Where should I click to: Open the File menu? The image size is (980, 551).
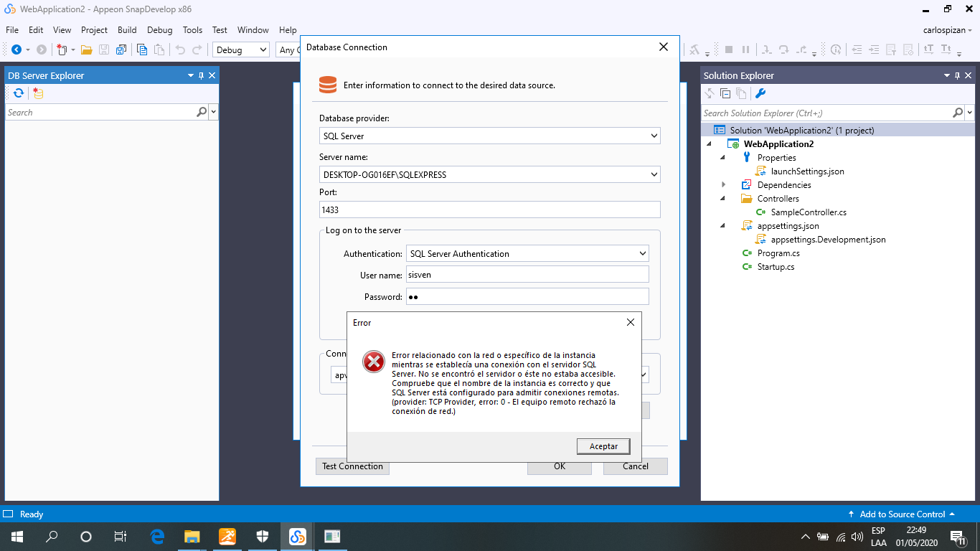click(12, 30)
